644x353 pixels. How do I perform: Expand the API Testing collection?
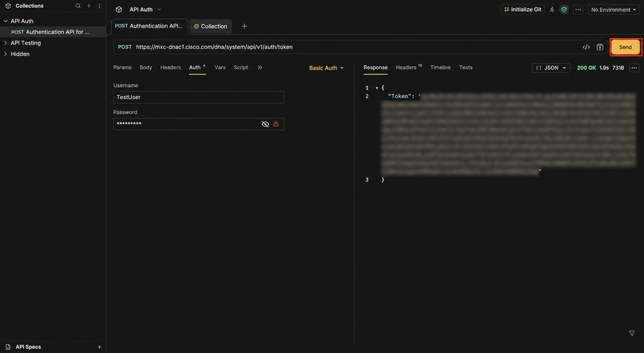(x=6, y=43)
